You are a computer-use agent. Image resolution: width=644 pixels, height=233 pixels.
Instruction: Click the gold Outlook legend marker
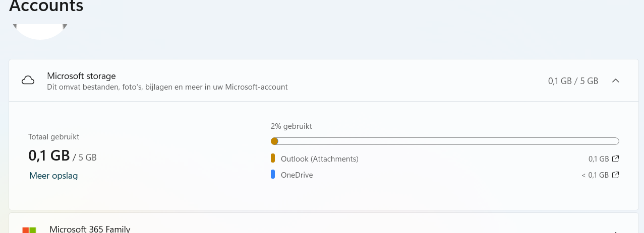point(273,159)
